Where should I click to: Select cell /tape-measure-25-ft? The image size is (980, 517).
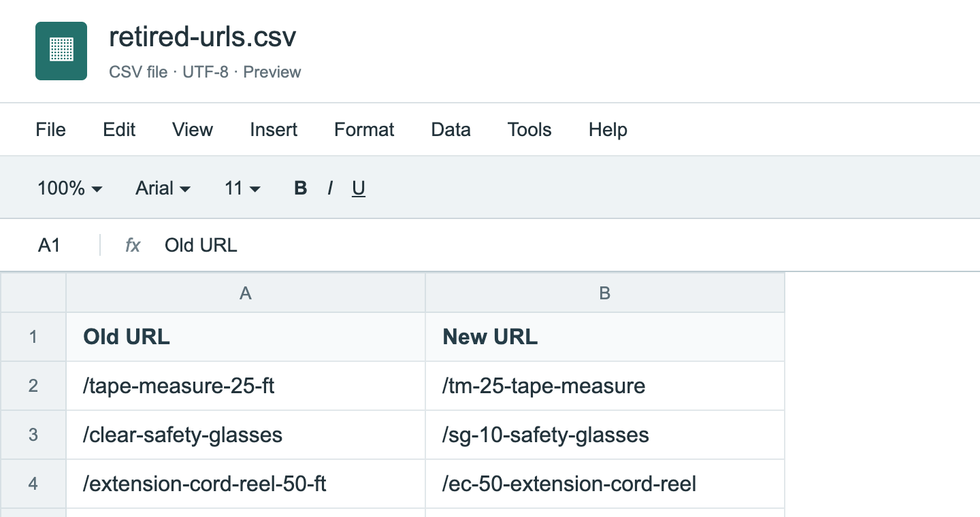[x=246, y=386]
